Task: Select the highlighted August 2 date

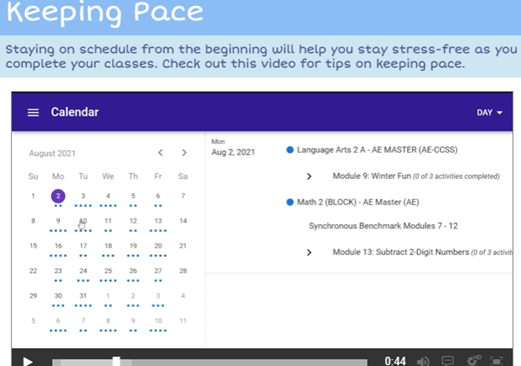Action: click(58, 196)
